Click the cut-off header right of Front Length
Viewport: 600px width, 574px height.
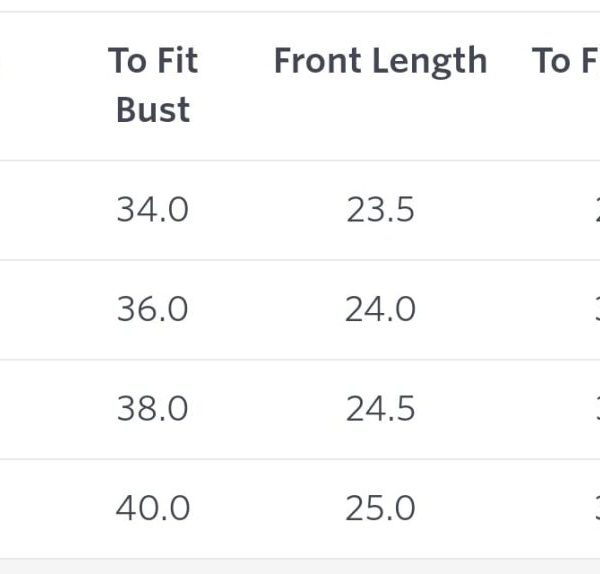click(567, 61)
